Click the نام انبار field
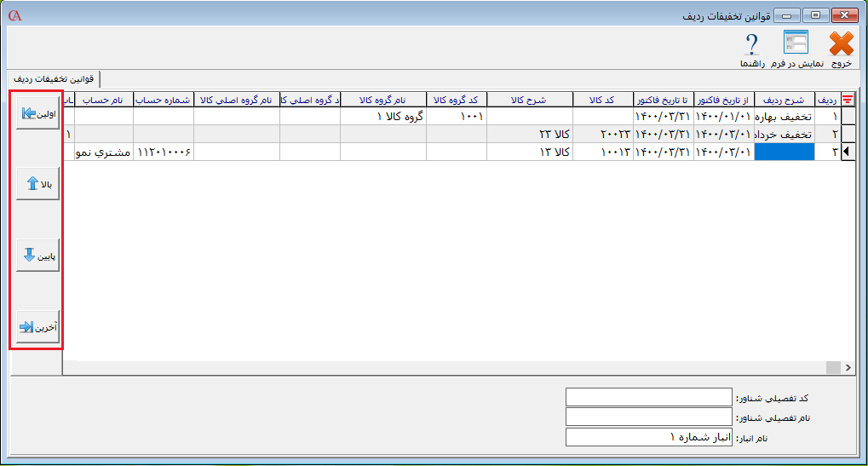868x466 pixels. point(648,436)
